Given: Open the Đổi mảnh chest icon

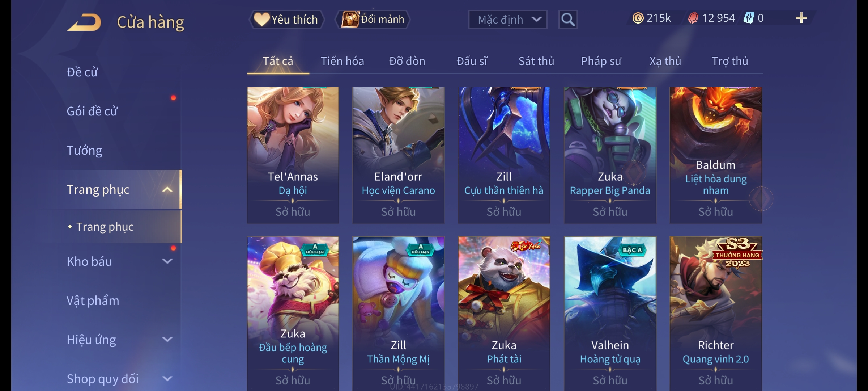Looking at the screenshot, I should click(x=350, y=19).
